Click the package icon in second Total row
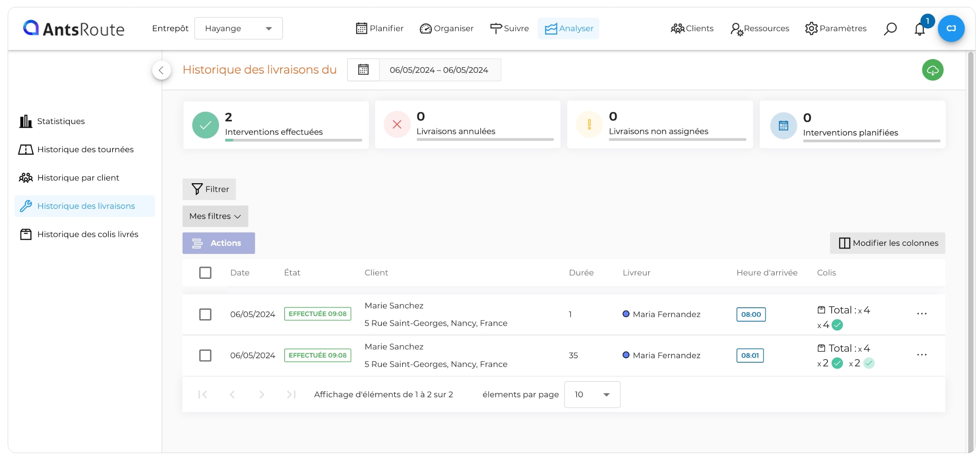 [821, 348]
